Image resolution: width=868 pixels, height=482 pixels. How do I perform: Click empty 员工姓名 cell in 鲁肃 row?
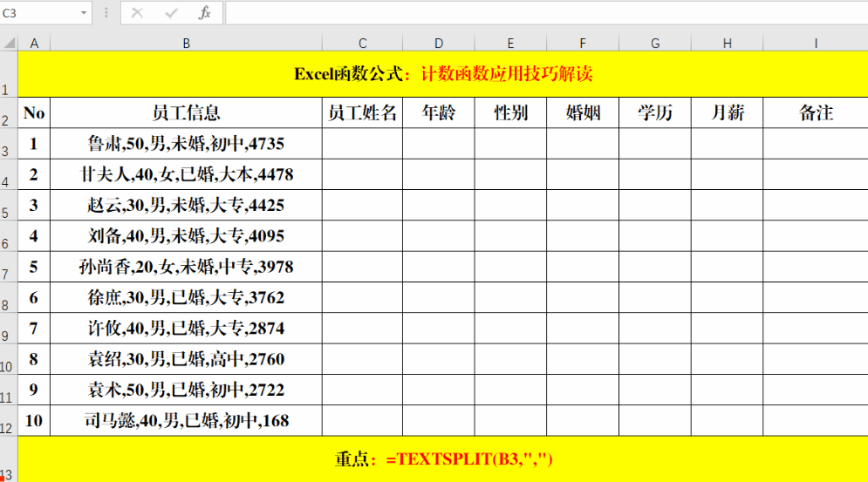coord(363,144)
